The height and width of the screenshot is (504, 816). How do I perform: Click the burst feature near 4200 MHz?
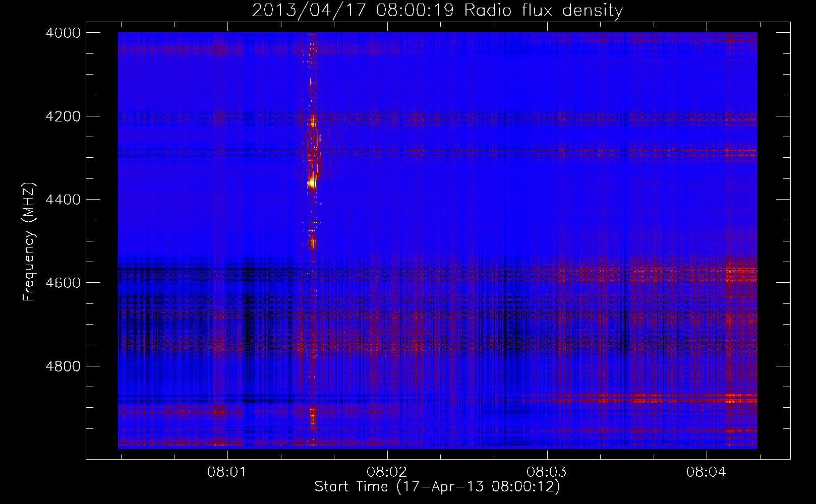point(313,121)
